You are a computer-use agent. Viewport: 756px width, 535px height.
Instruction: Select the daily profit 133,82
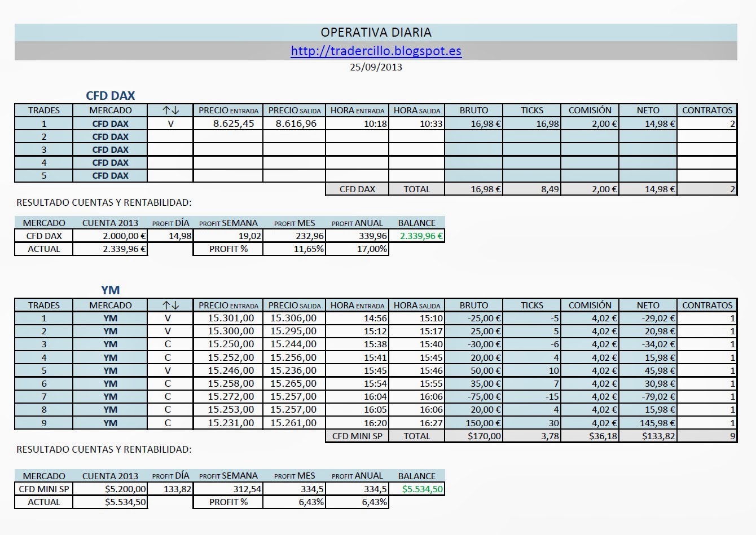pyautogui.click(x=177, y=489)
